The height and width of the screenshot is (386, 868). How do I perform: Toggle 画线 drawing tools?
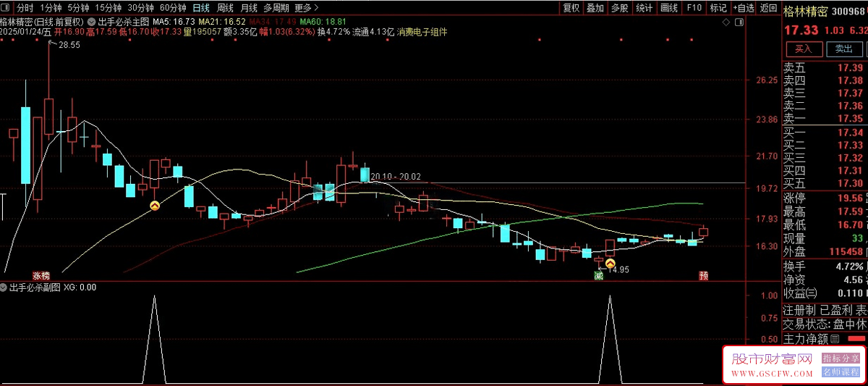point(669,8)
